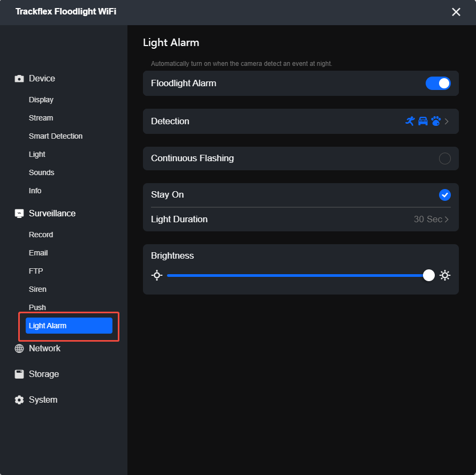Screen dimensions: 476x475
Task: Click the vehicle detection car icon
Action: (423, 121)
